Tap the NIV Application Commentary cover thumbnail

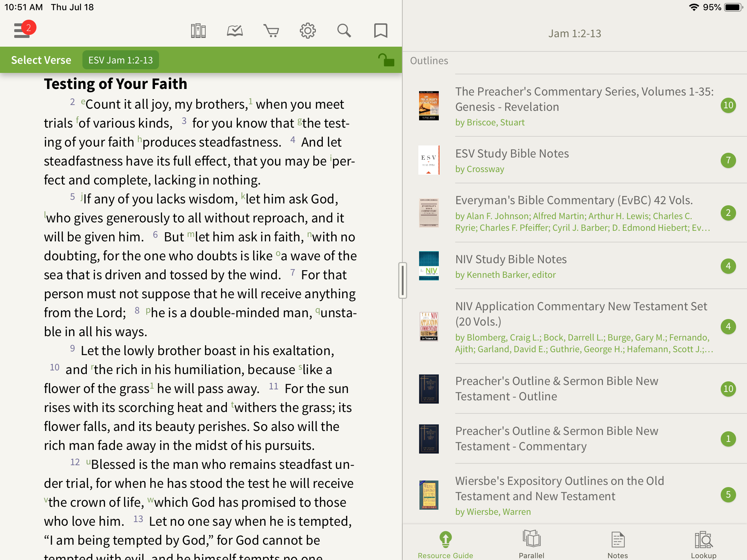(429, 327)
